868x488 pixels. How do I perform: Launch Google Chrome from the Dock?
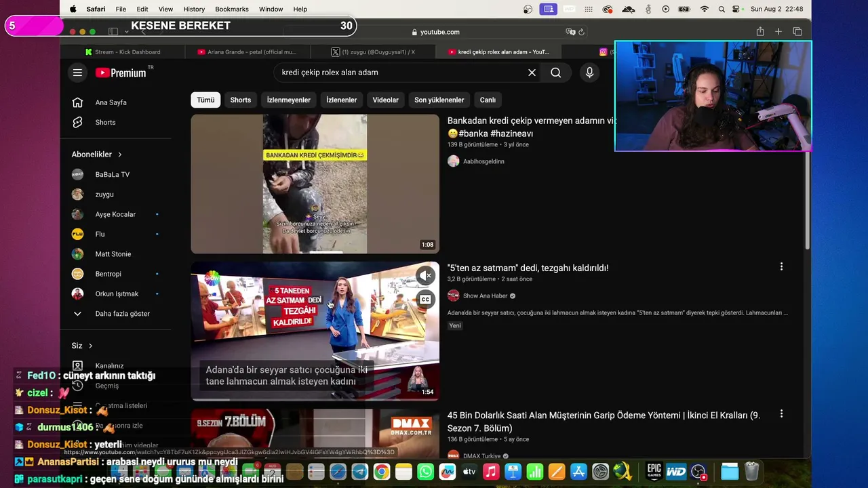382,472
